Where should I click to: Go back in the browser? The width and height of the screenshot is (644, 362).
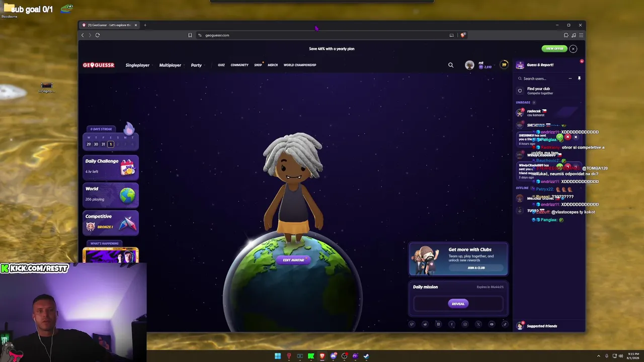point(83,35)
